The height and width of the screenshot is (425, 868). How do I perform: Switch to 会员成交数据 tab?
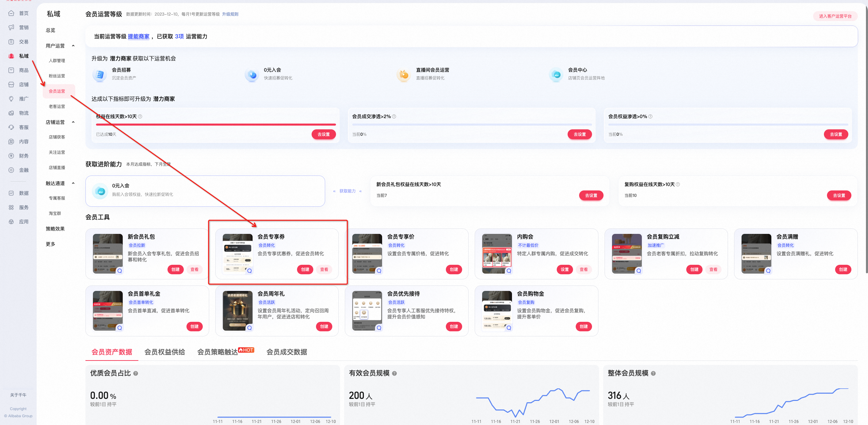coord(287,352)
